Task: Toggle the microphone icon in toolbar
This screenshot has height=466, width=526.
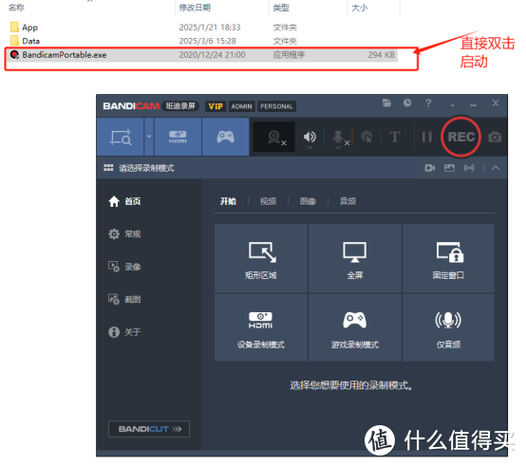Action: point(338,136)
